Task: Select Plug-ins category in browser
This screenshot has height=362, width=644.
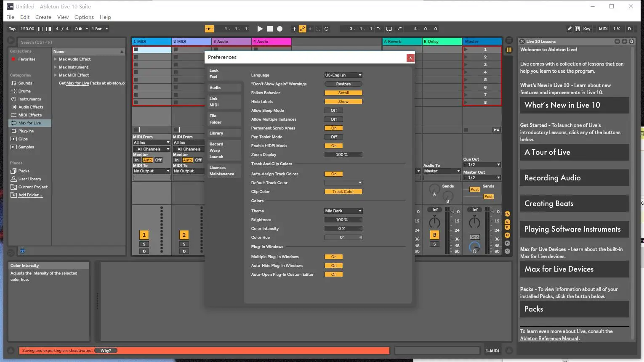Action: coord(26,131)
